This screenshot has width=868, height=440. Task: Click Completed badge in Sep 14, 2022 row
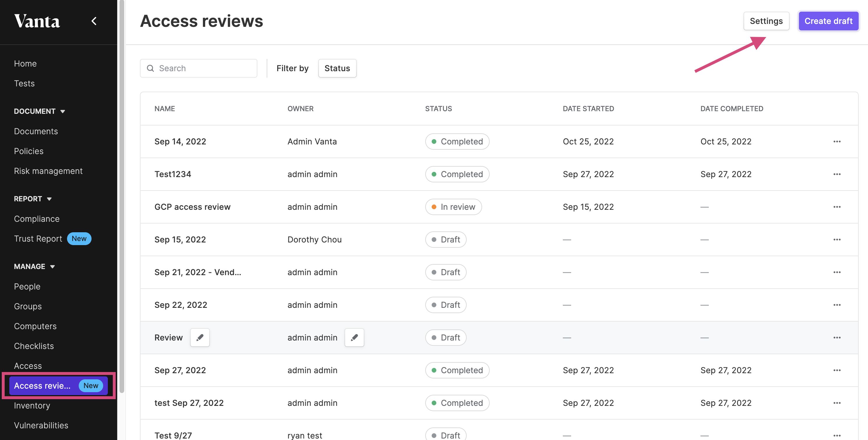coord(457,142)
